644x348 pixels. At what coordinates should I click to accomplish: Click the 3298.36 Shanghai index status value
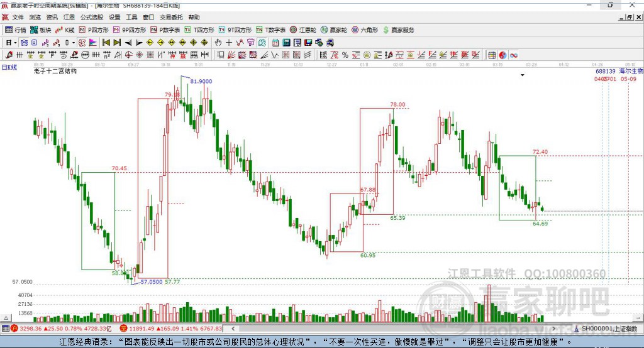(30, 329)
